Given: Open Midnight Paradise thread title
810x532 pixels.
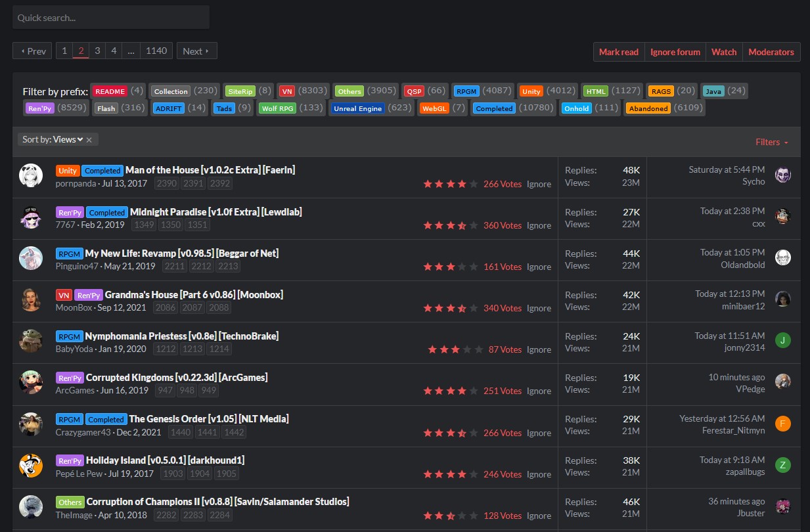Looking at the screenshot, I should [x=216, y=211].
